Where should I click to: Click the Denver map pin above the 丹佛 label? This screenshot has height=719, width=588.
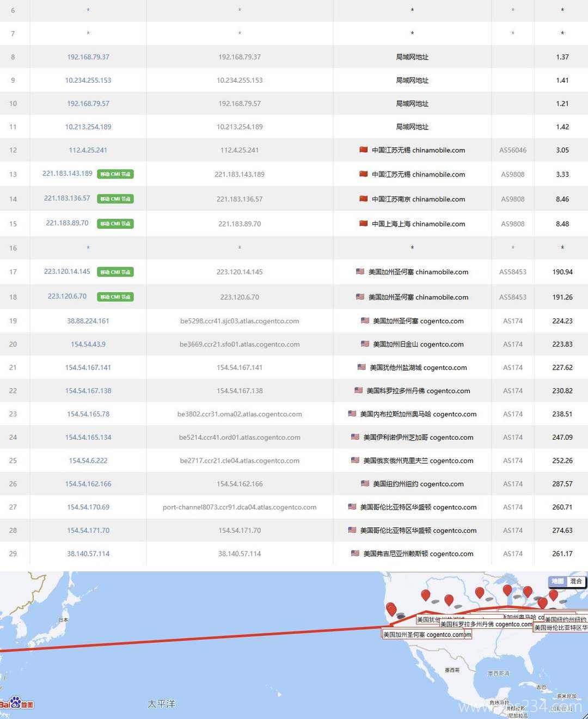point(449,600)
